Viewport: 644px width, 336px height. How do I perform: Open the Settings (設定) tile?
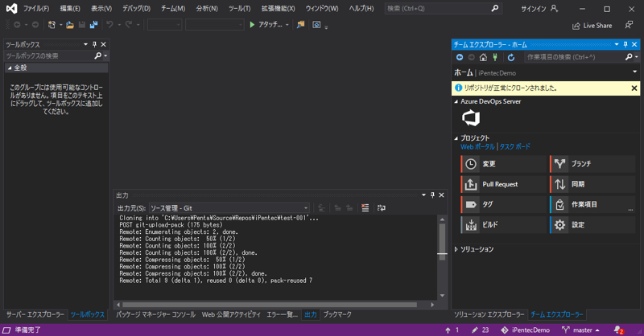tap(592, 225)
